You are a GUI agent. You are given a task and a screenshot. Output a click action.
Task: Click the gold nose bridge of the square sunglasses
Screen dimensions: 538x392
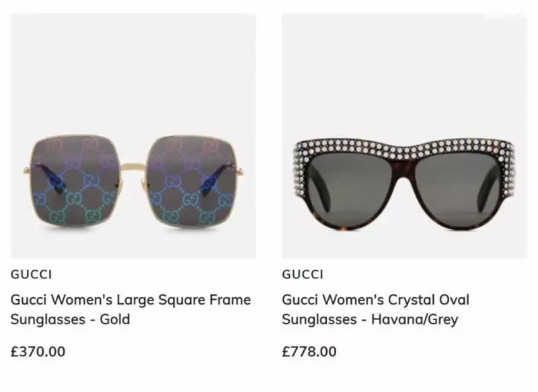click(x=134, y=167)
